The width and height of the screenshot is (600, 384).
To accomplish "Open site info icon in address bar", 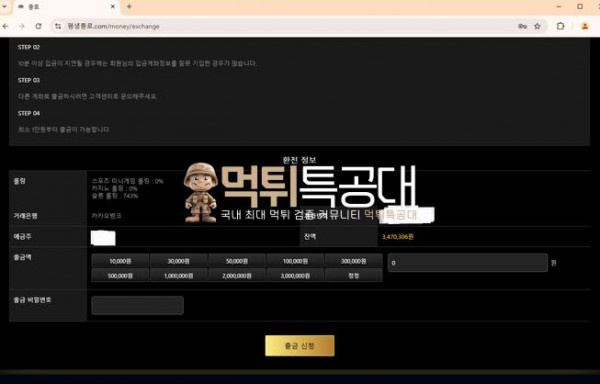I will point(58,26).
